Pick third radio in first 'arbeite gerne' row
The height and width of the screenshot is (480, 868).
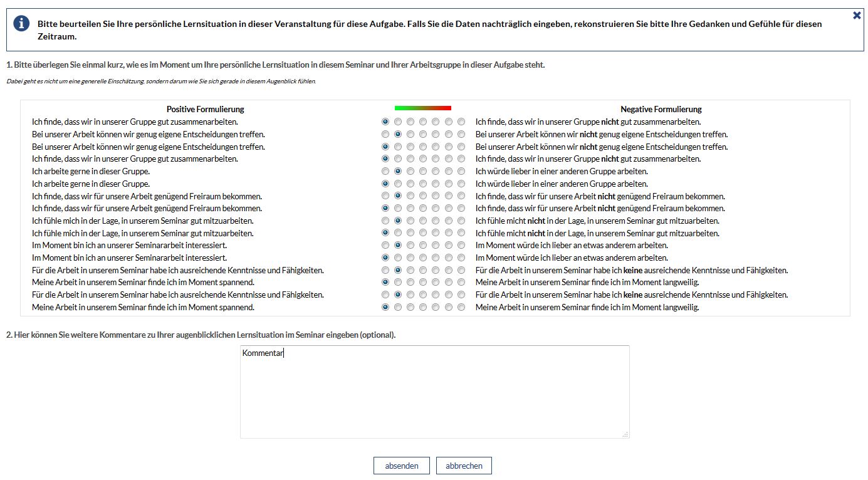410,171
